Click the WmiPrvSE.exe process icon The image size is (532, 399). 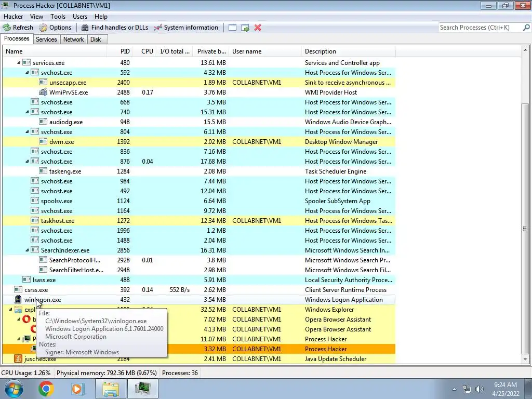tap(43, 92)
